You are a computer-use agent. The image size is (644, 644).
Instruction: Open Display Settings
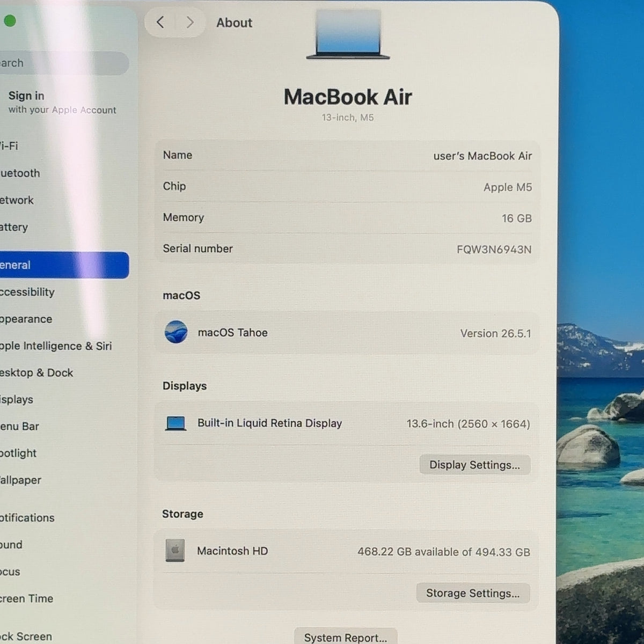[x=475, y=465]
